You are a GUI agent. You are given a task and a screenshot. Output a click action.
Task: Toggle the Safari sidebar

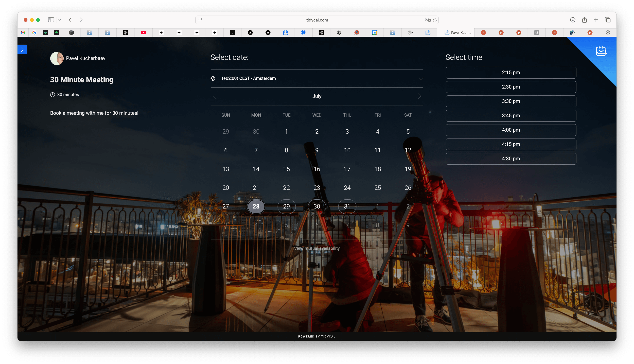[51, 20]
